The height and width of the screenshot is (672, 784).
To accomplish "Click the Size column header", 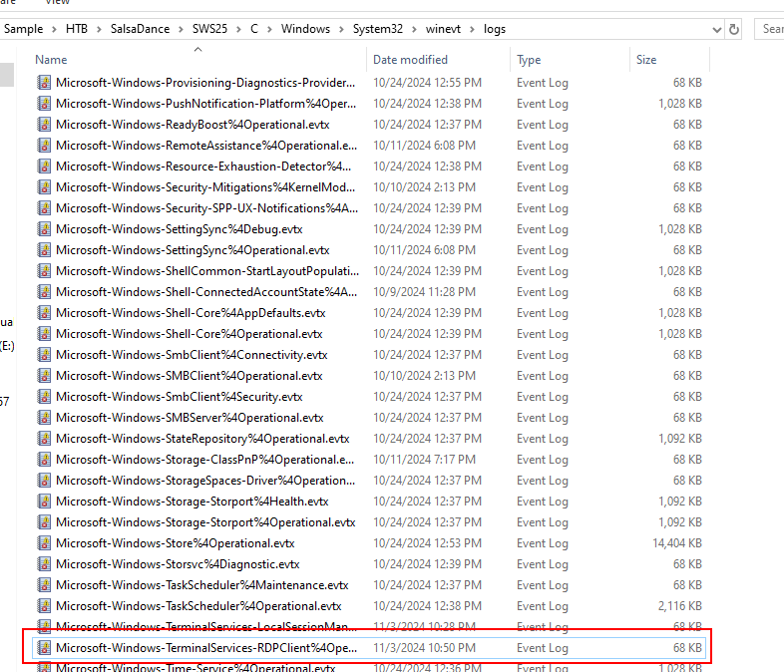I will click(646, 60).
